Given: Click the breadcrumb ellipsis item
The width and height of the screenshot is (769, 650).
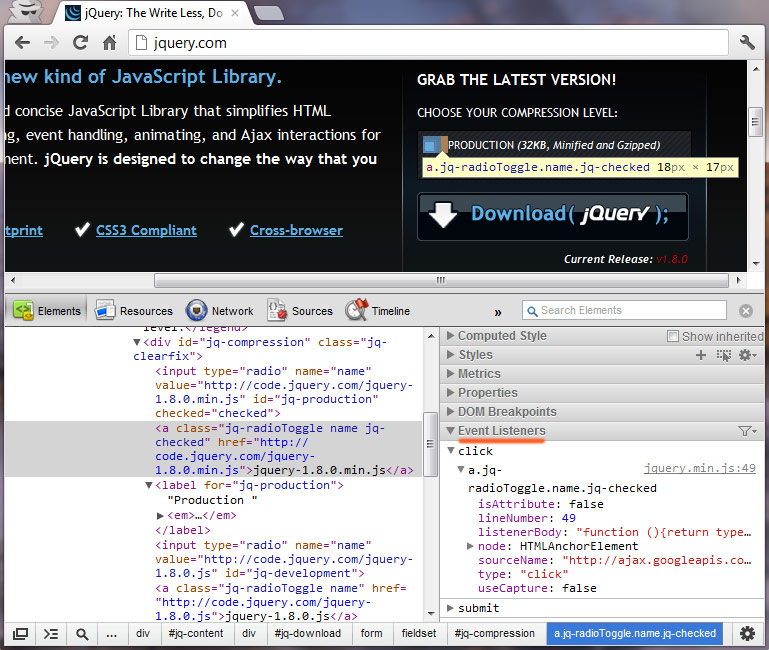Looking at the screenshot, I should coord(111,634).
